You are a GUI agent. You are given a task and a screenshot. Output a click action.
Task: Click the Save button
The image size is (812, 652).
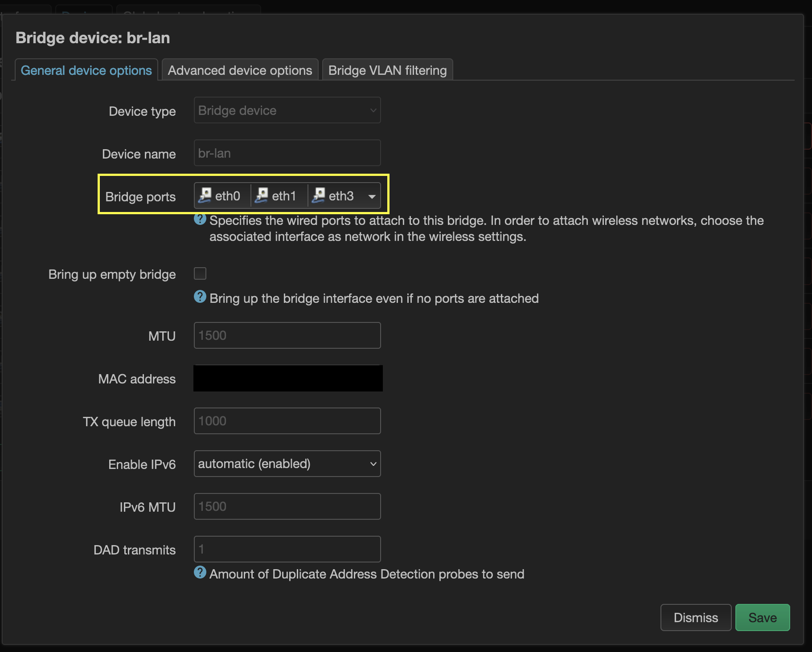pyautogui.click(x=763, y=618)
